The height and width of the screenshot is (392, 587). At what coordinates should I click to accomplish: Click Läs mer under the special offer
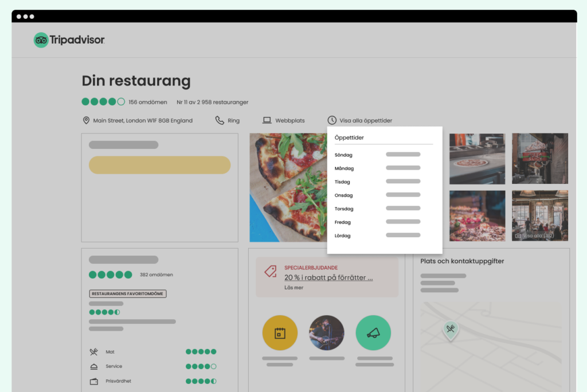pos(293,288)
